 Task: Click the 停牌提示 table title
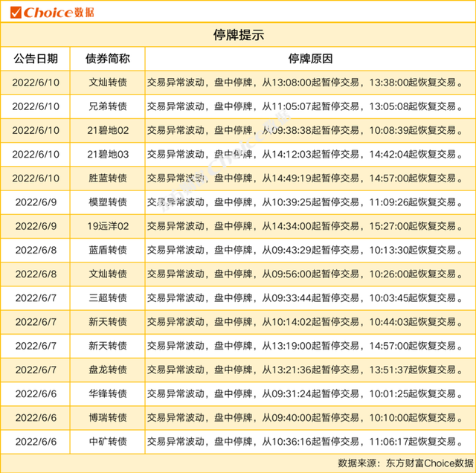[x=237, y=35]
